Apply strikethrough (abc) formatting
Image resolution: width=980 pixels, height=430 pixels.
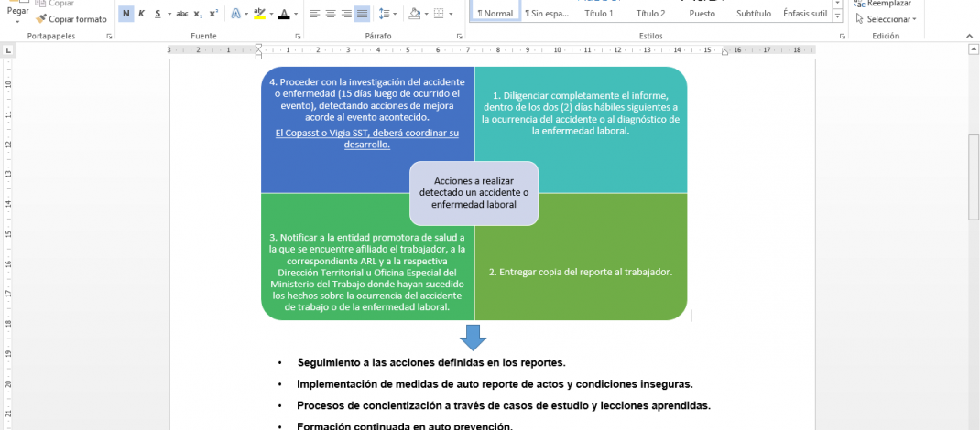(181, 14)
